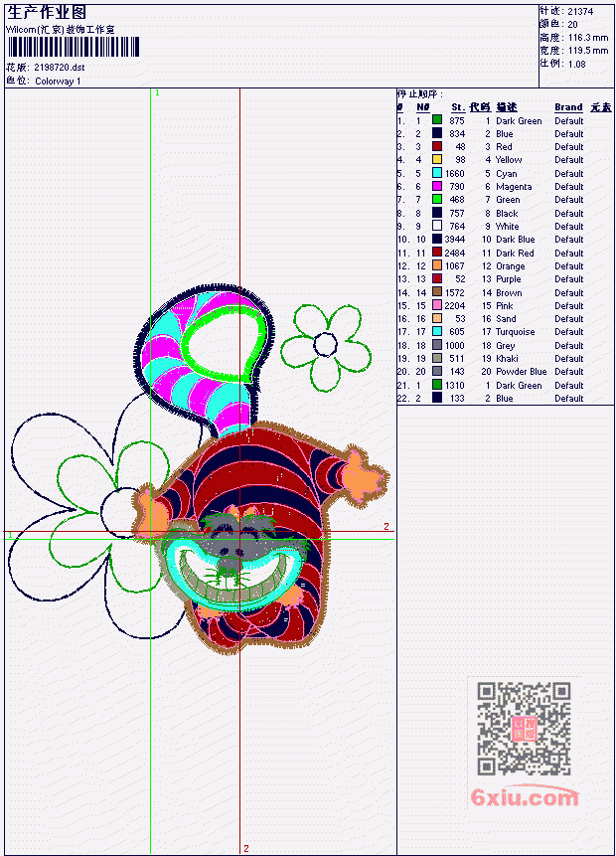Image resolution: width=616 pixels, height=856 pixels.
Task: Select the scale value '1.08'
Action: tap(576, 65)
